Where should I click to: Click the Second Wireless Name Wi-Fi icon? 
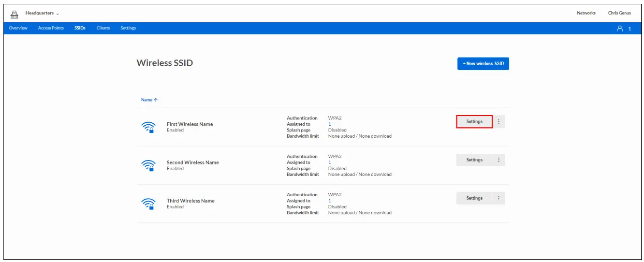click(148, 165)
